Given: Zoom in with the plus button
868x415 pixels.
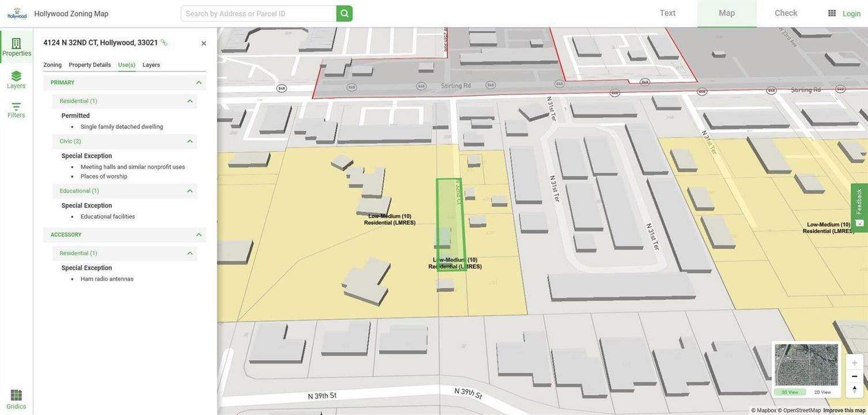Looking at the screenshot, I should click(855, 363).
